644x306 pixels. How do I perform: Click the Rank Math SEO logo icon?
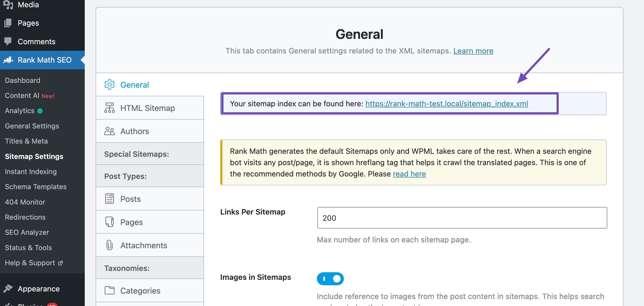(8, 60)
